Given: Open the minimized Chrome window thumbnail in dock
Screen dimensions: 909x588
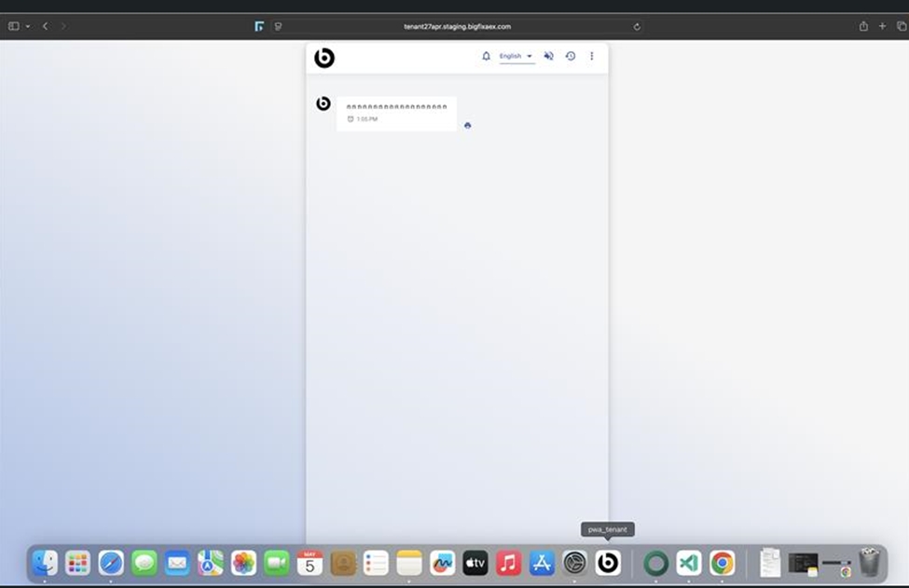Looking at the screenshot, I should pyautogui.click(x=836, y=566).
